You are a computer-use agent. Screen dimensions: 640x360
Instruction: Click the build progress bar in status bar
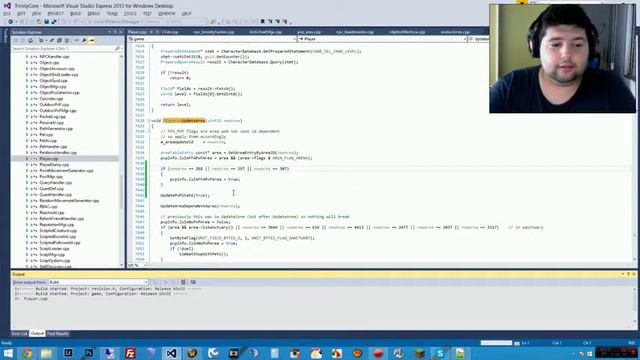[496, 343]
